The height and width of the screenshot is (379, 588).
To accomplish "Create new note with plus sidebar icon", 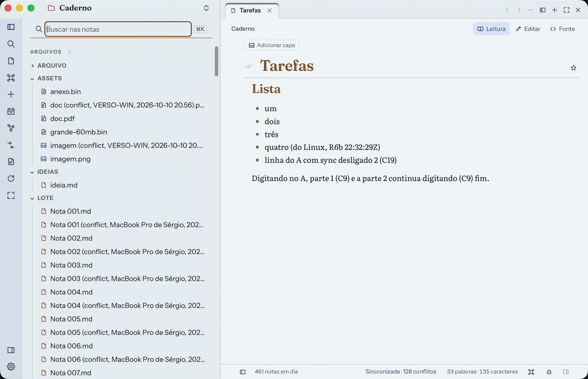I will coord(11,94).
